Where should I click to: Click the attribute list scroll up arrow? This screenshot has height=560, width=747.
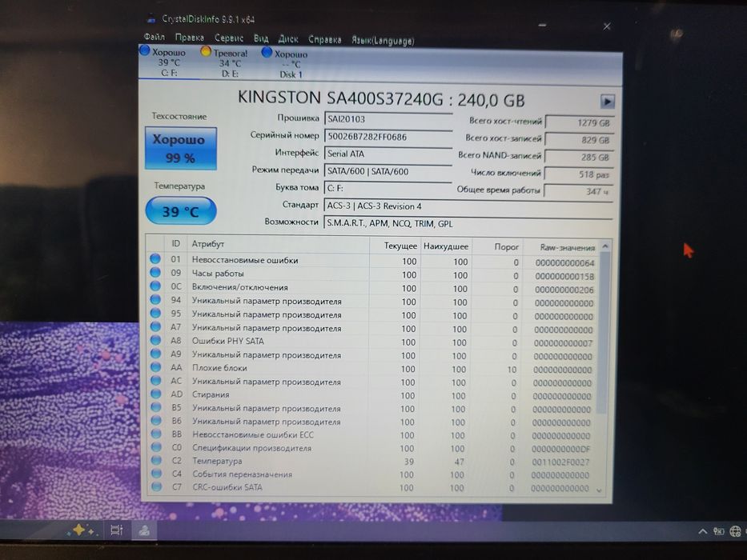(605, 246)
